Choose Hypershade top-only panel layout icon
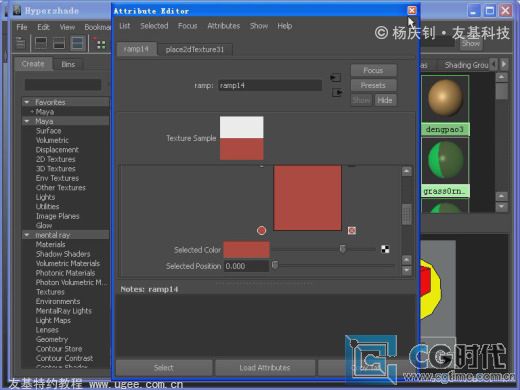 click(x=41, y=43)
